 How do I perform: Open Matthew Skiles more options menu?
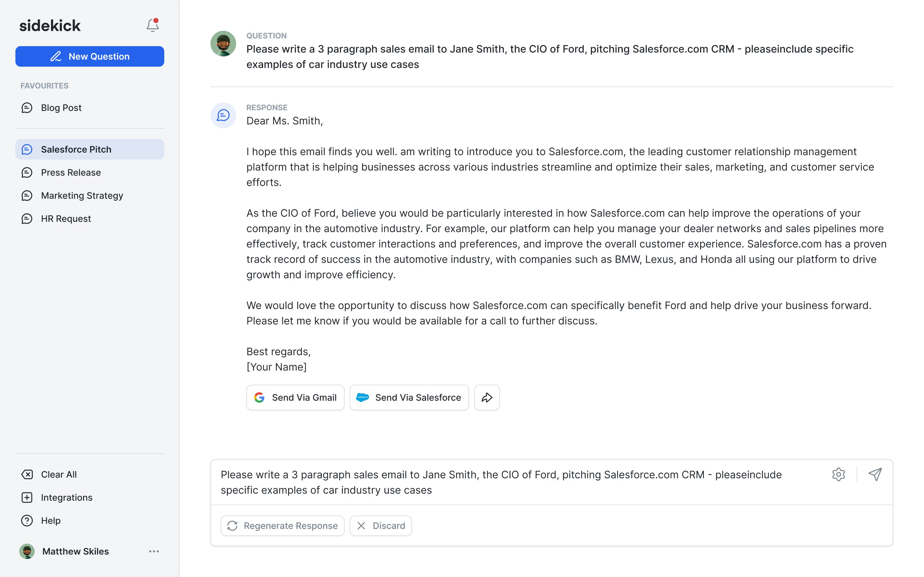(154, 551)
